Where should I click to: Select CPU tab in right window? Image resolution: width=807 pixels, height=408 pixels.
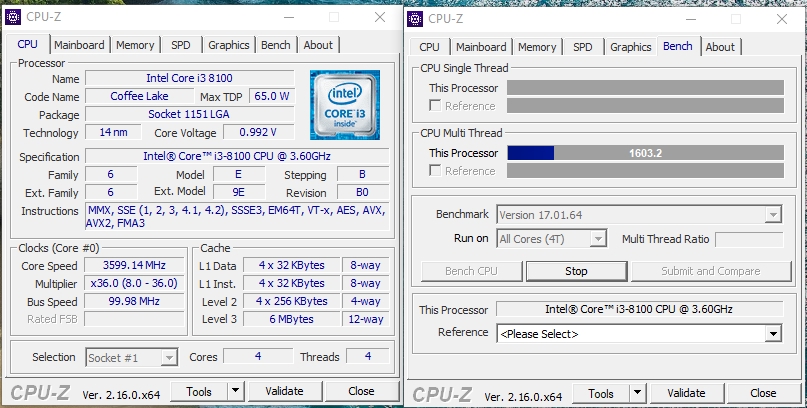[x=429, y=47]
